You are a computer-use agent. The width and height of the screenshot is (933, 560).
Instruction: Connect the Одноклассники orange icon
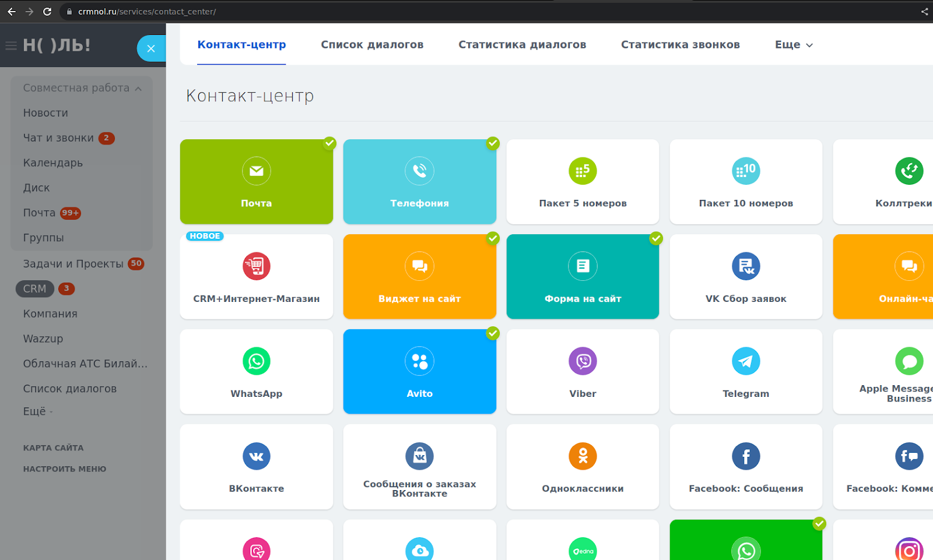[x=583, y=456]
